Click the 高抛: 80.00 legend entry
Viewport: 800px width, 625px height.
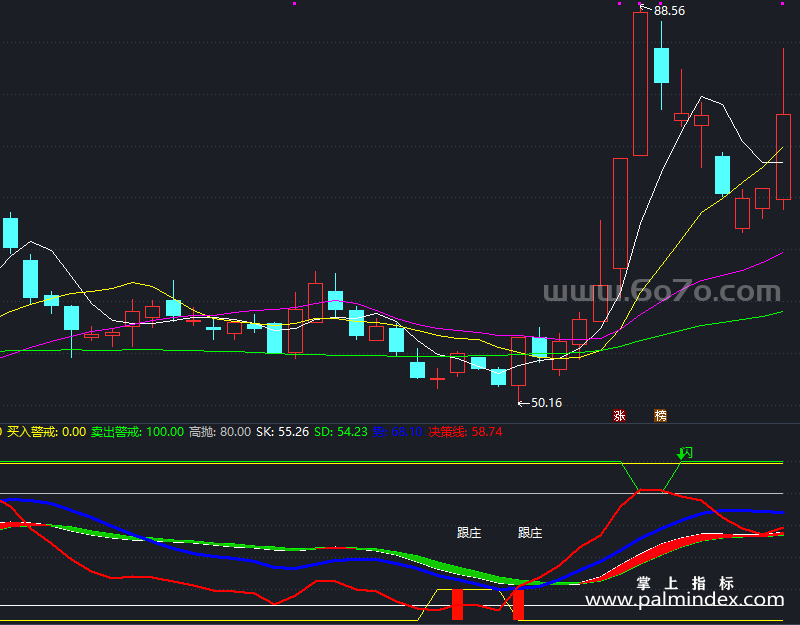tap(220, 432)
